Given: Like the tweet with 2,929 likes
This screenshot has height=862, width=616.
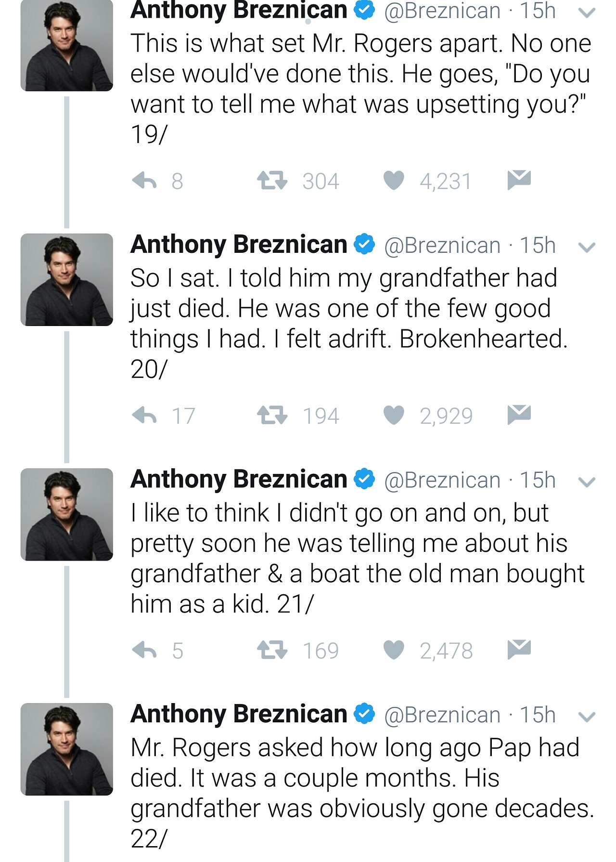Looking at the screenshot, I should tap(394, 416).
